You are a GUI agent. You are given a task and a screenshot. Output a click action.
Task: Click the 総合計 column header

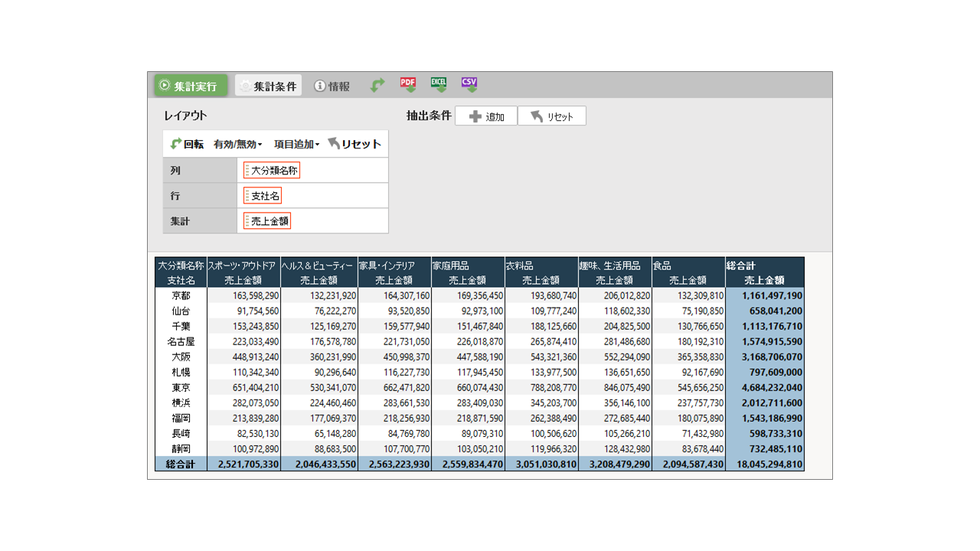tap(764, 266)
